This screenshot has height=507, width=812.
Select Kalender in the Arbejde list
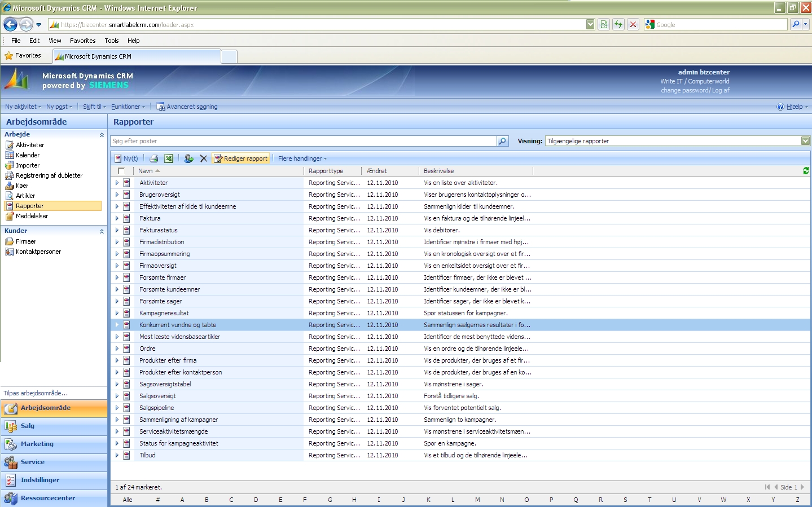tap(28, 155)
